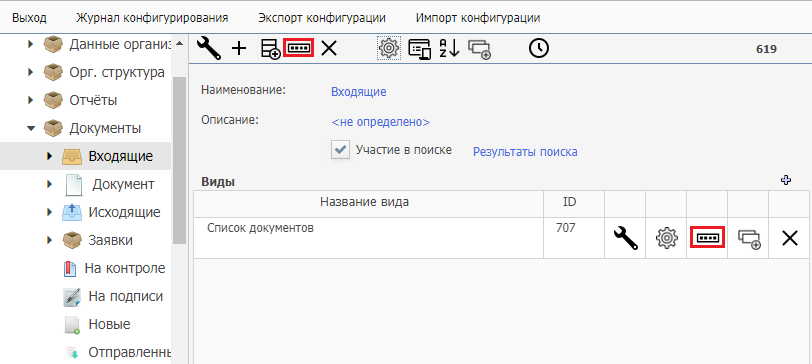Select На подписи in the tree
812x364 pixels.
pos(126,296)
